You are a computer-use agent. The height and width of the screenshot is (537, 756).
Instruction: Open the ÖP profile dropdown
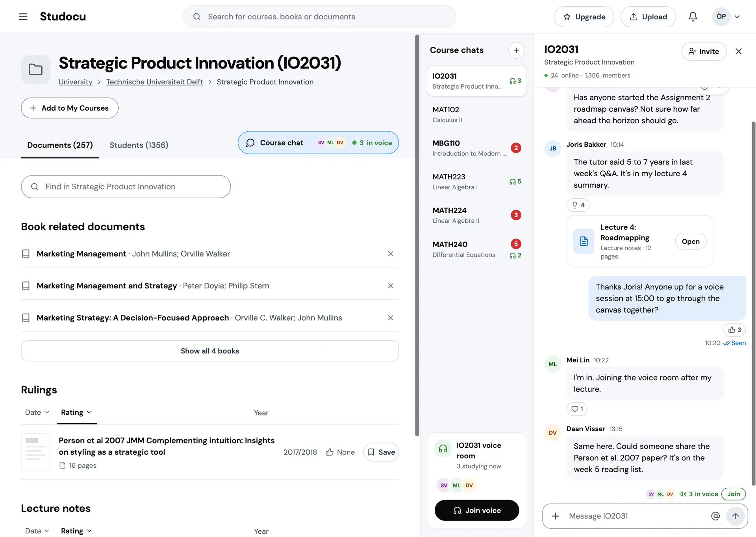click(726, 17)
